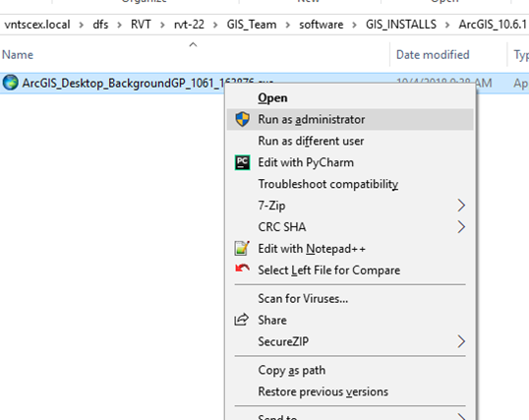Screen dimensions: 529x420
Task: Select Run as different user
Action: coord(350,141)
